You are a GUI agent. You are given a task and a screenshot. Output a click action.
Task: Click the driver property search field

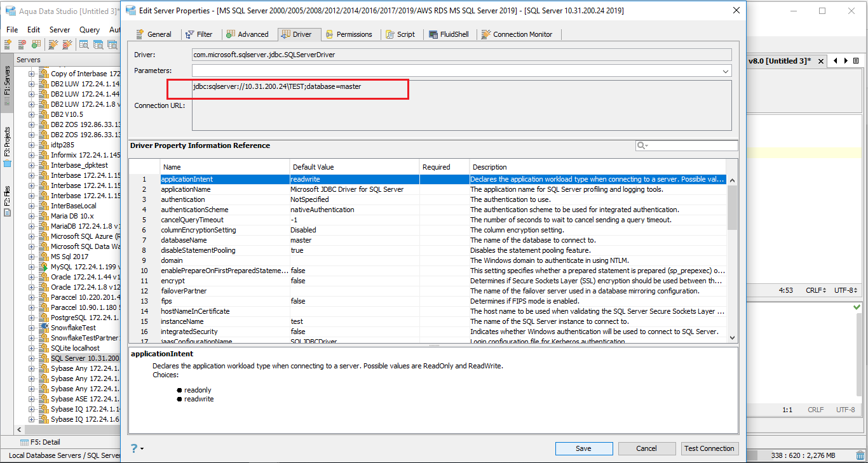click(x=687, y=146)
